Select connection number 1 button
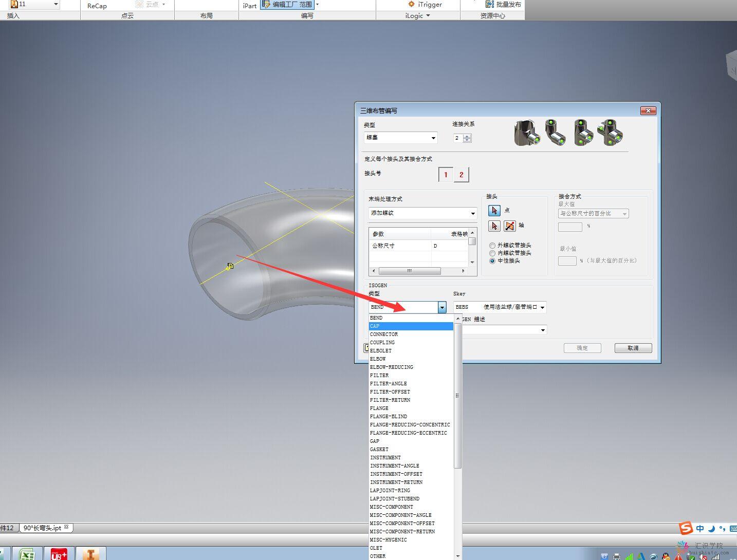The image size is (737, 560). pos(446,175)
